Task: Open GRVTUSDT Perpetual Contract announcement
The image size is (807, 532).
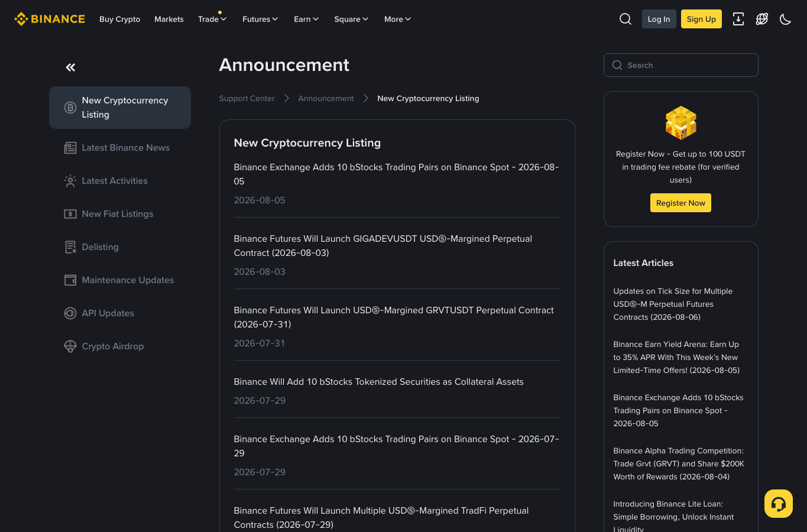Action: click(394, 317)
